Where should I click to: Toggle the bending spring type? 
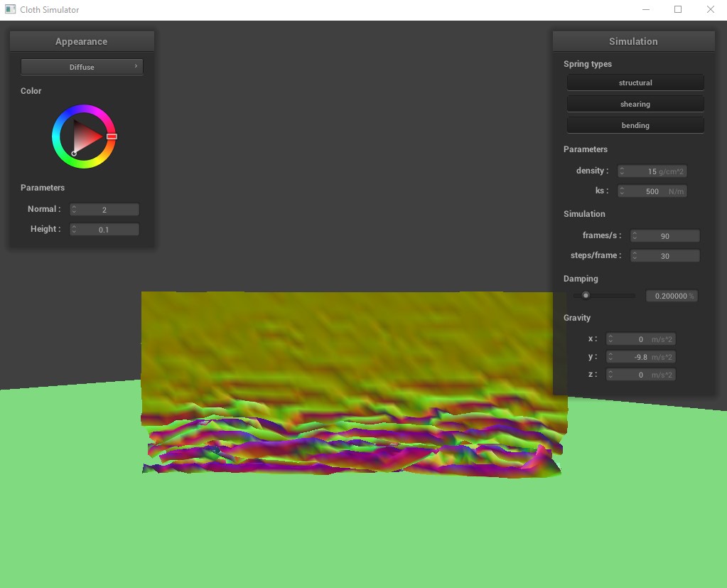635,125
